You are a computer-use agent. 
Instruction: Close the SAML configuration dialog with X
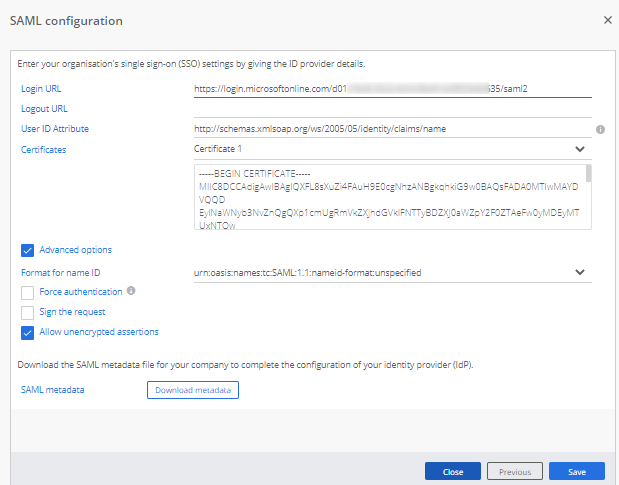pos(608,20)
